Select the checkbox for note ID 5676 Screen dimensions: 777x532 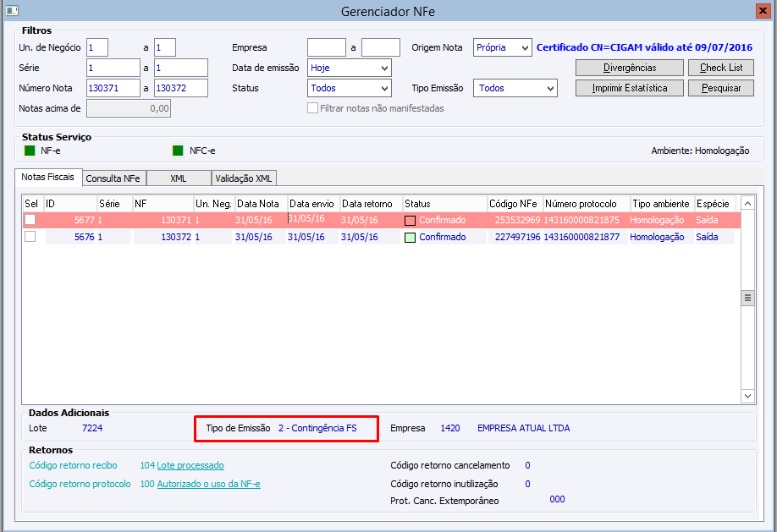[x=30, y=237]
